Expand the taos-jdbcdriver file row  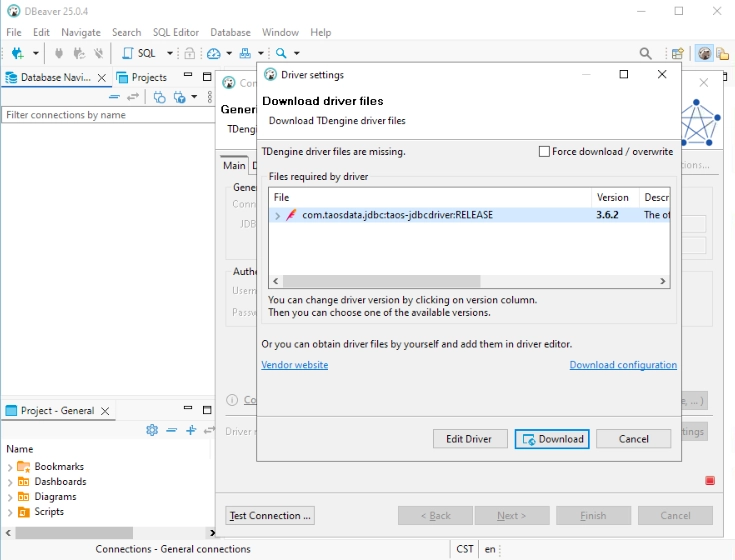278,216
